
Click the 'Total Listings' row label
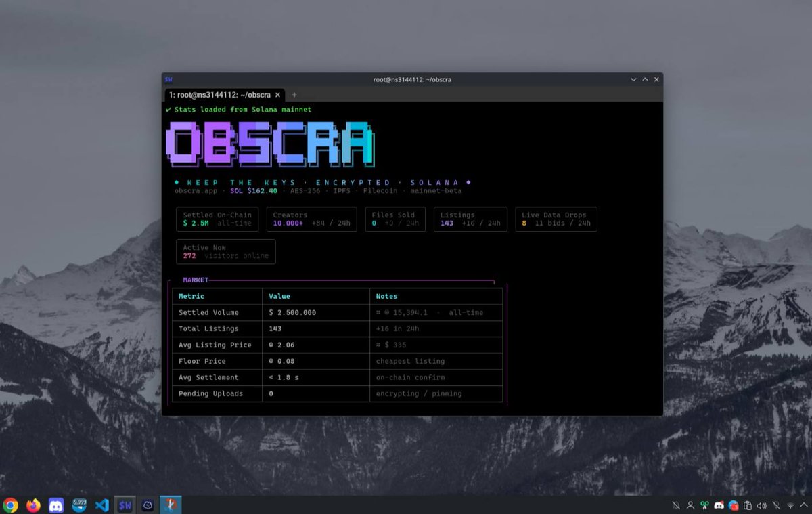(208, 328)
